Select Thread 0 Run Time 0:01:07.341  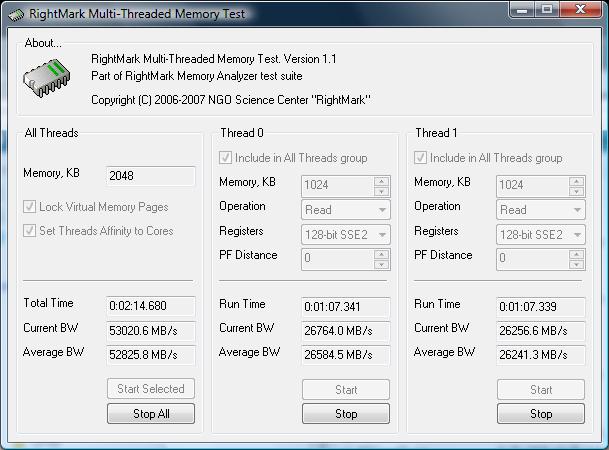click(346, 307)
